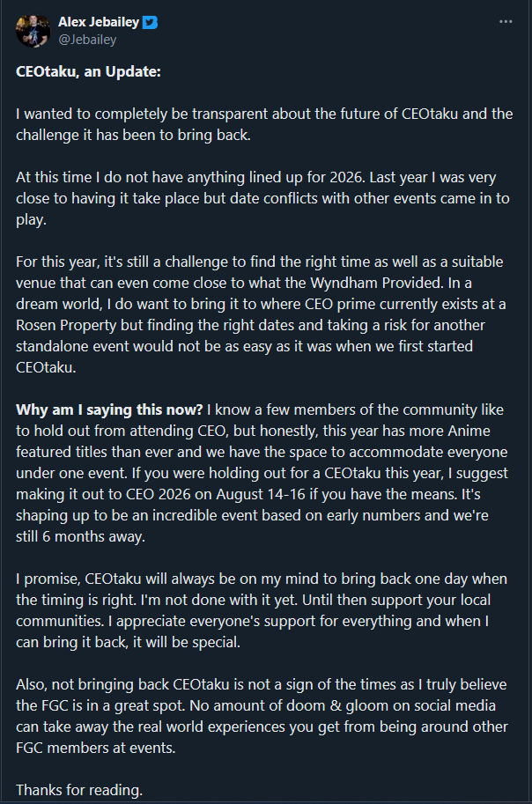Image resolution: width=532 pixels, height=804 pixels.
Task: Open the @Jebailey handle link
Action: point(86,39)
